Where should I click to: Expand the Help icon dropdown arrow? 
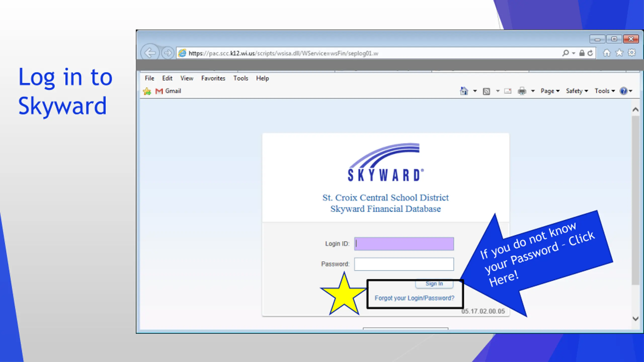(631, 91)
